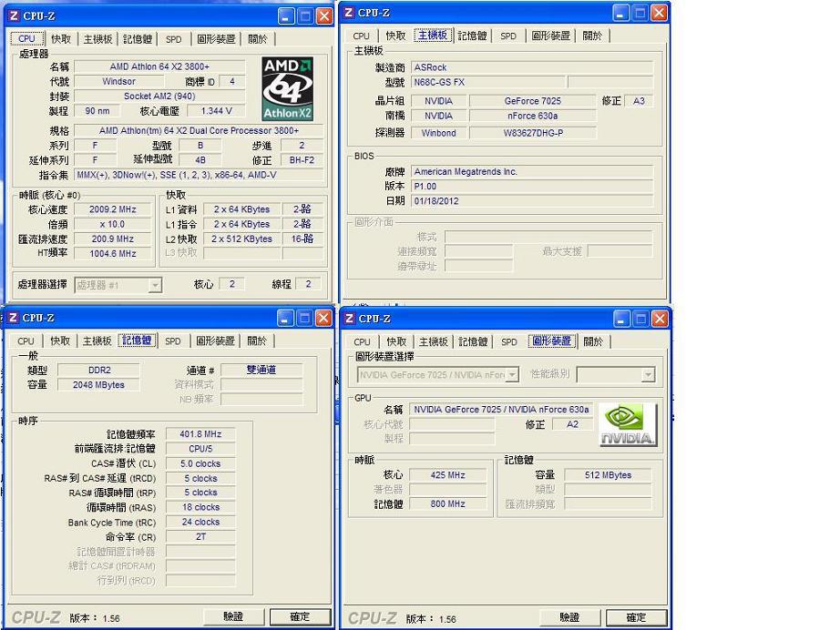Go to 快取 tab in the DDR2 memory window
Viewport: 840px width, 630px height.
click(x=60, y=341)
